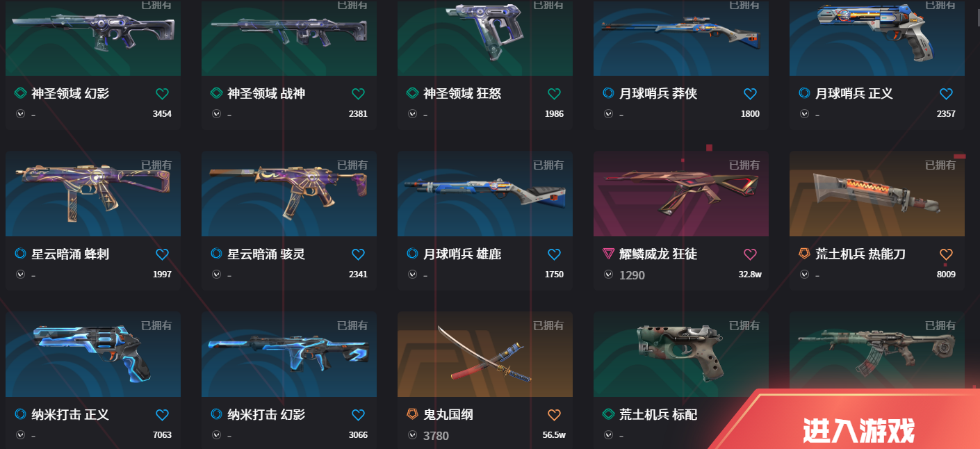The height and width of the screenshot is (449, 980).
Task: Click orange heart on 鬼丸国纲 card
Action: point(554,414)
